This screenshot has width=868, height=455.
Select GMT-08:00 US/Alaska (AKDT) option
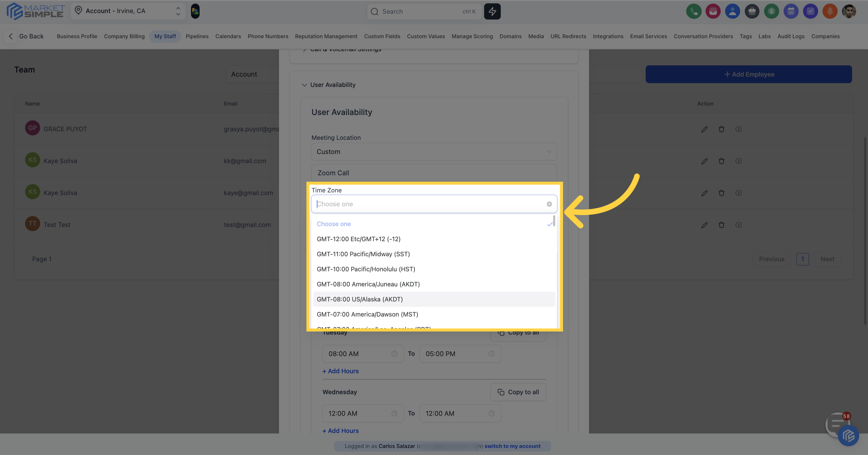[x=360, y=299]
